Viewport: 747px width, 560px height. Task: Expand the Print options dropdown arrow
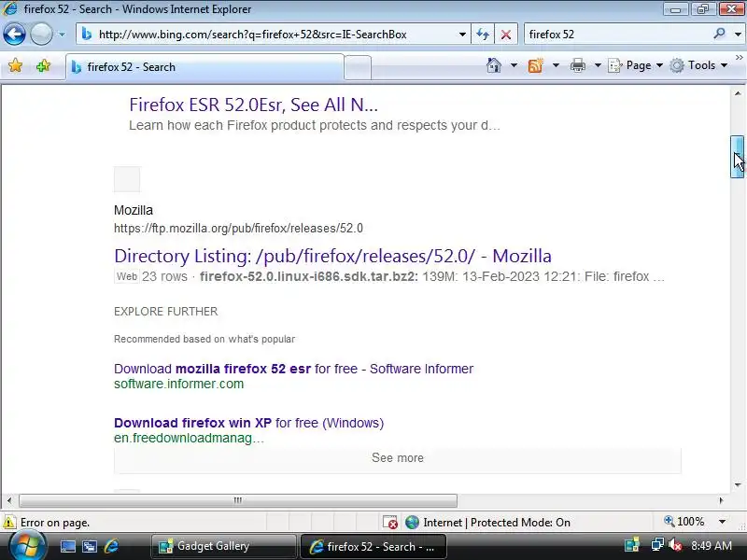click(x=598, y=65)
